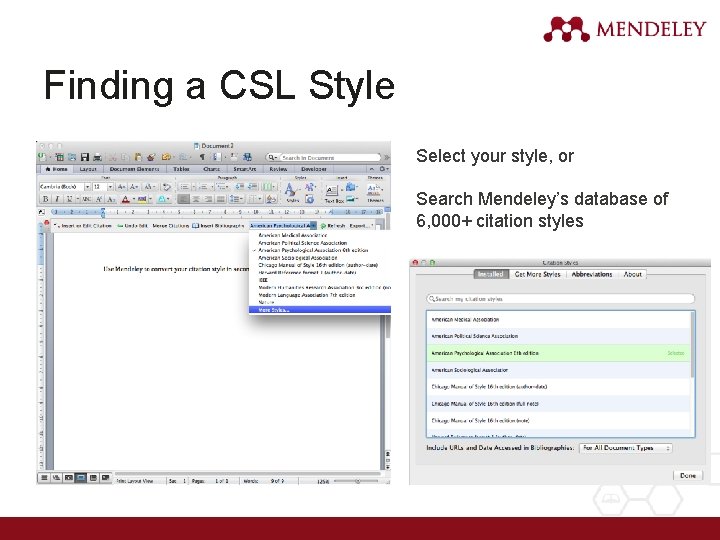Open the search options magnifier dropdown

[x=272, y=158]
